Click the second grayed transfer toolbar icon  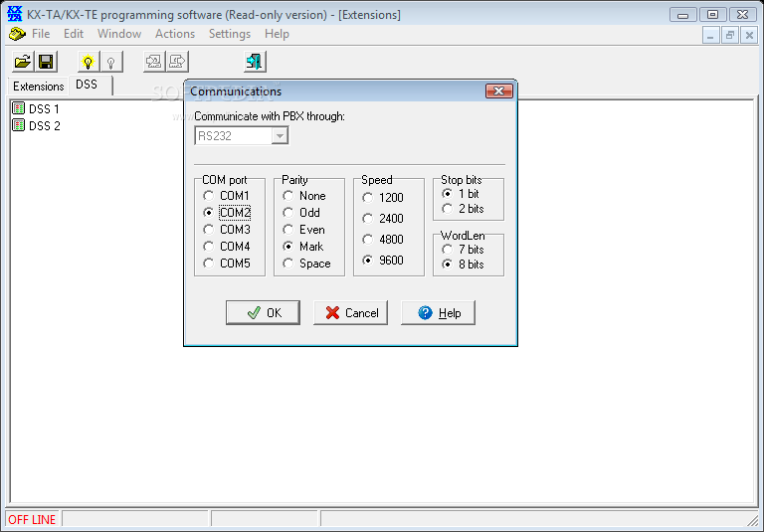[x=177, y=62]
